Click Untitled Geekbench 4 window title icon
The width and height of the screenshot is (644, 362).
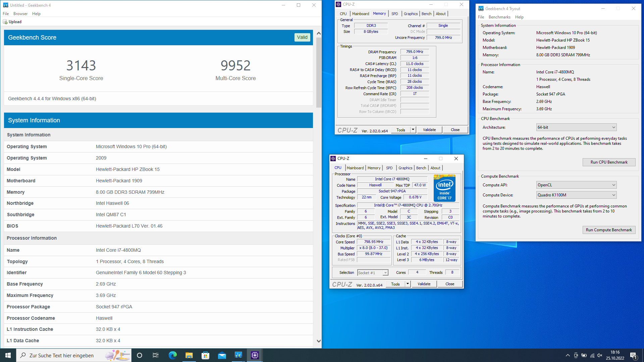click(6, 5)
